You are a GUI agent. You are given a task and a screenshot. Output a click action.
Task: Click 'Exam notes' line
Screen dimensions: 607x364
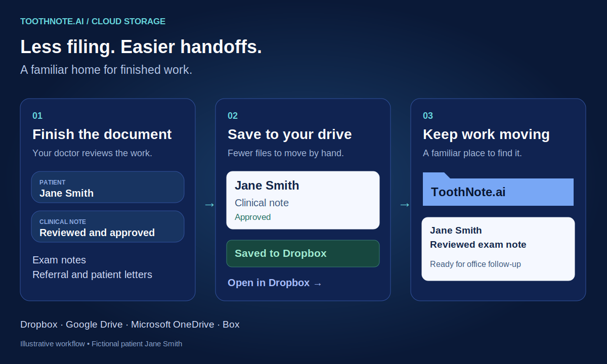point(59,260)
